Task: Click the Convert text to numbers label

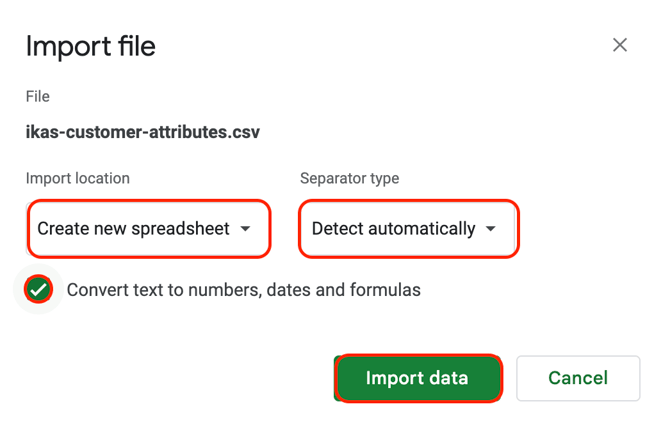Action: [243, 290]
